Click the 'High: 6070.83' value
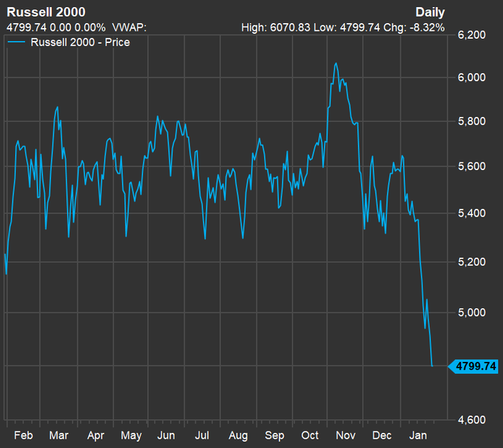503x448 pixels. pyautogui.click(x=275, y=27)
